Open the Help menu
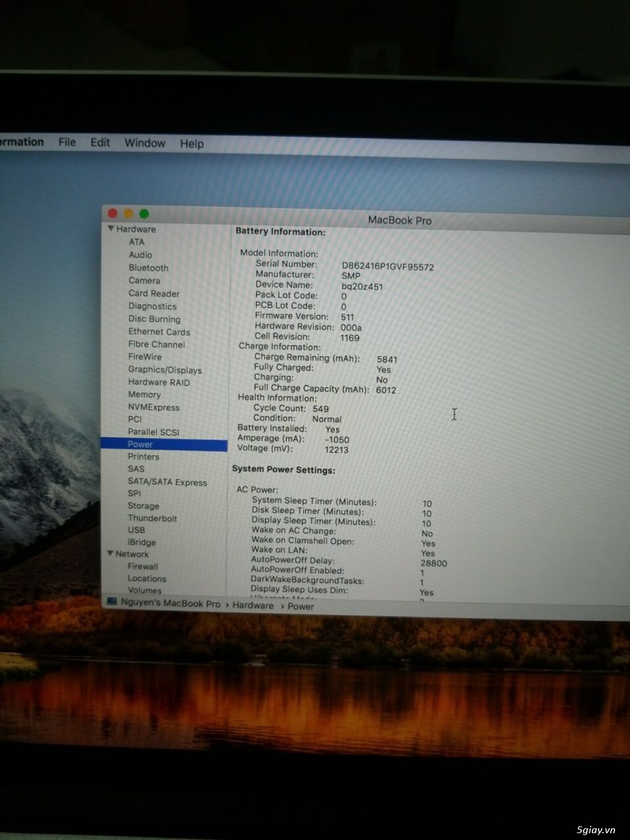 click(x=191, y=143)
